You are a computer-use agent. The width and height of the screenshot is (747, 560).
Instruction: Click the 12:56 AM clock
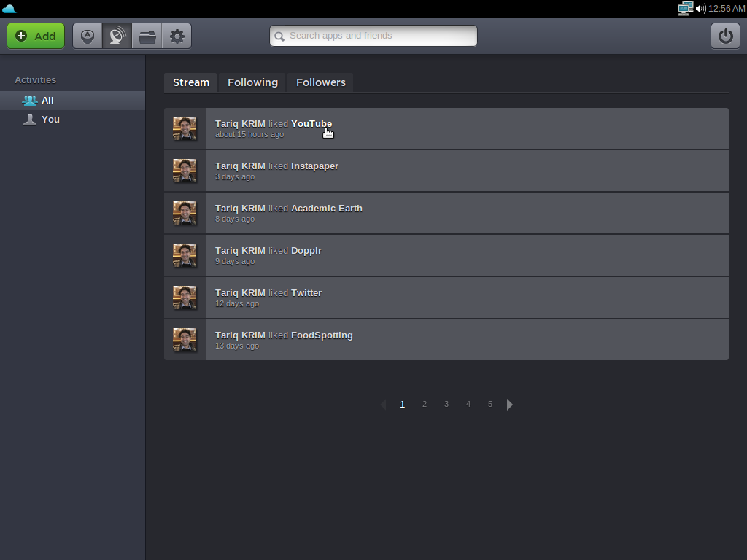point(727,9)
